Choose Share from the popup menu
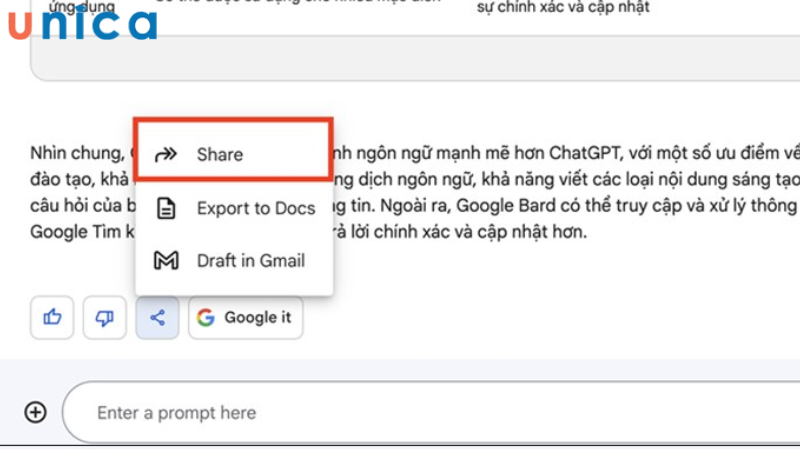Screen dimensions: 800x450 (233, 154)
